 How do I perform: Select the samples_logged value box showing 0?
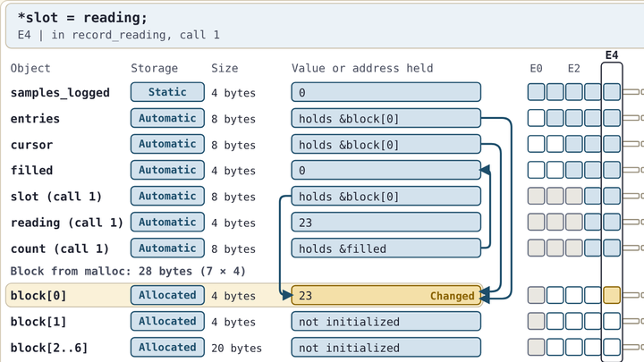click(x=386, y=92)
